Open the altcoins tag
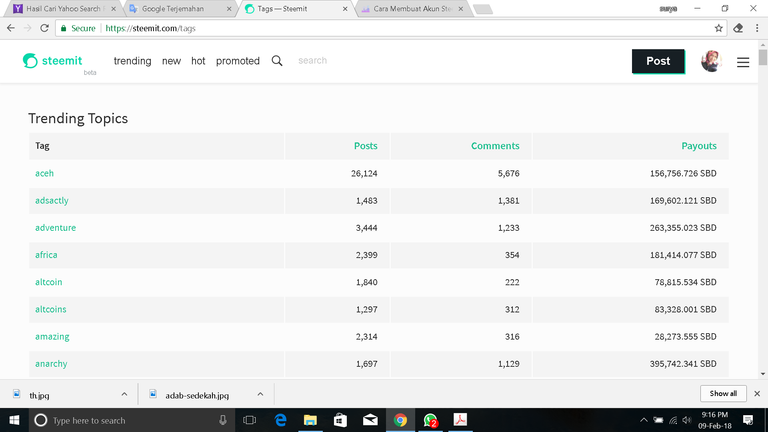 pyautogui.click(x=50, y=309)
